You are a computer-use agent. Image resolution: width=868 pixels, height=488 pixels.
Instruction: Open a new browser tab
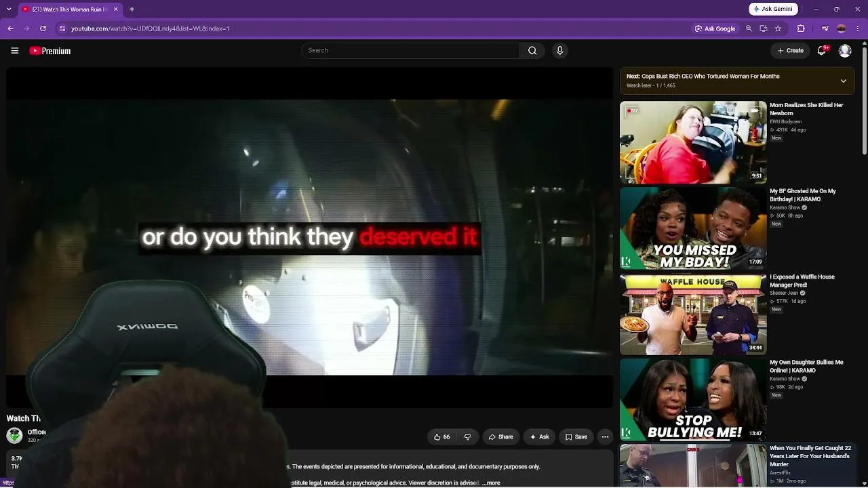click(x=132, y=9)
